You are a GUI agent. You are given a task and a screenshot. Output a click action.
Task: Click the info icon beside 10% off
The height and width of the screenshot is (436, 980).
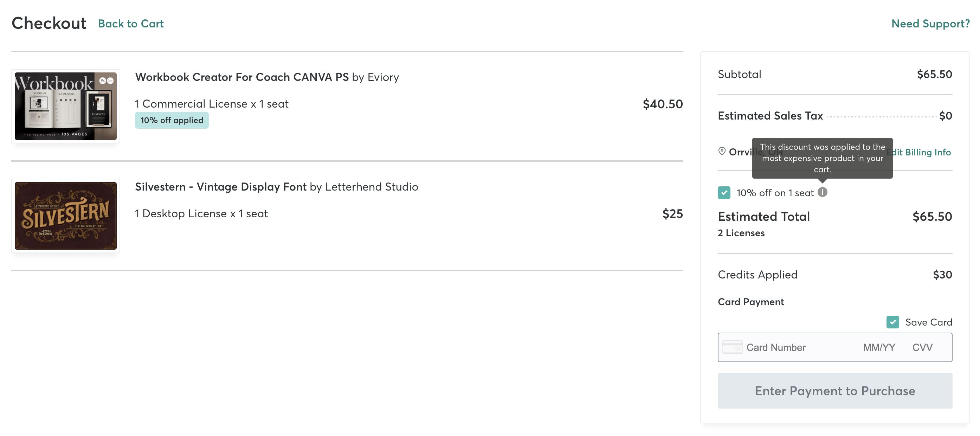pos(822,192)
